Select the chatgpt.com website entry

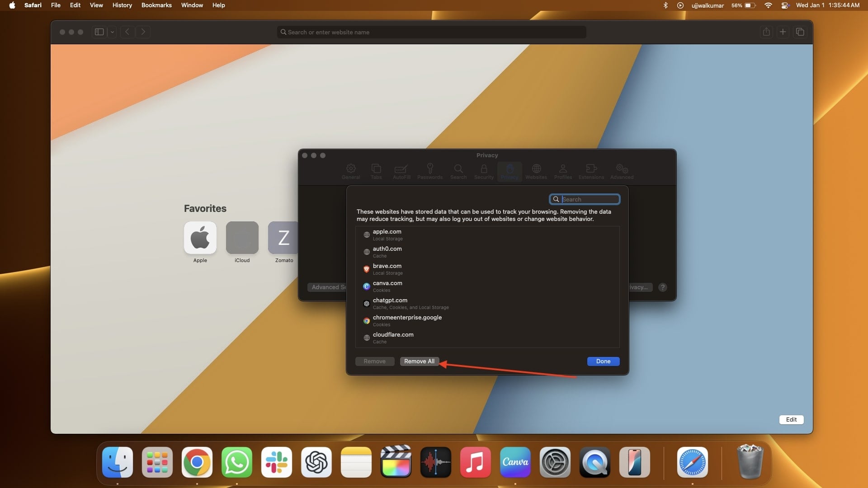pos(487,304)
